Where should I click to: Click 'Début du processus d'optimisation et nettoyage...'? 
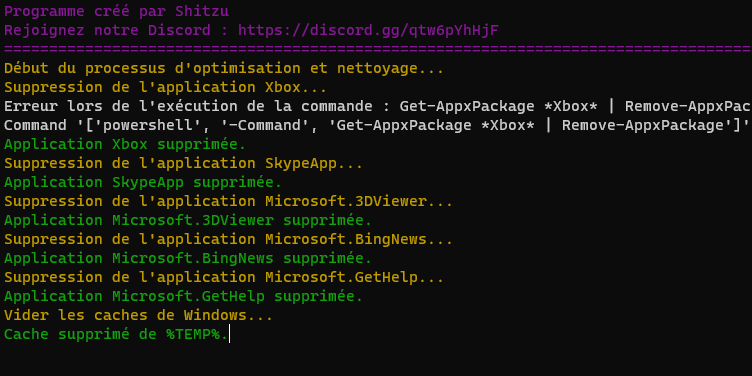click(224, 69)
